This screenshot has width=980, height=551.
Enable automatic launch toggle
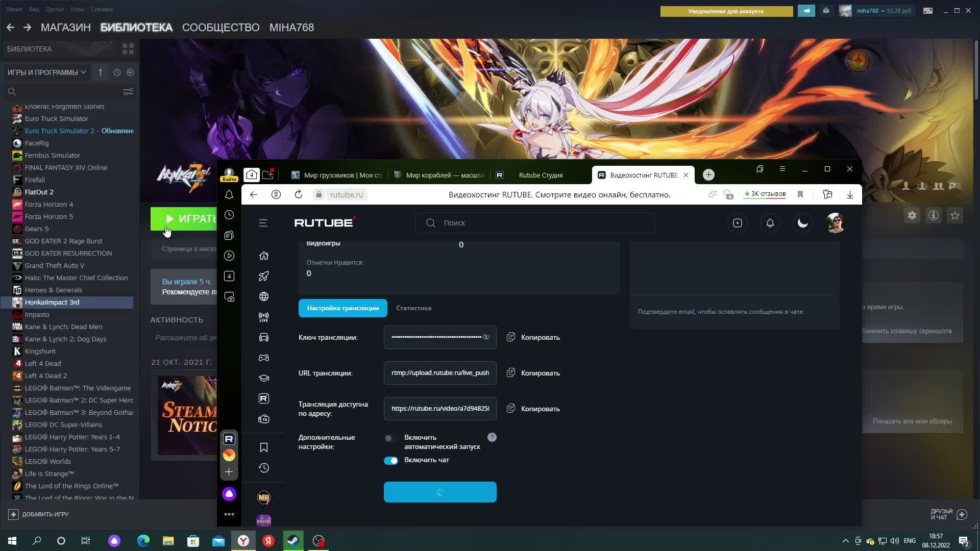(390, 438)
